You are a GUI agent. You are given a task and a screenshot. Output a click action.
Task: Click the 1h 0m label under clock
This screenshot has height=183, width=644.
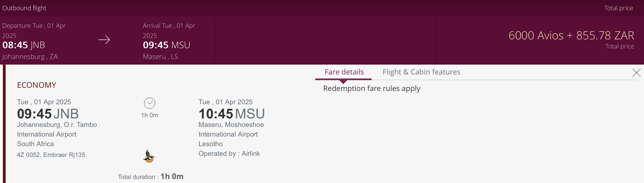(x=150, y=115)
